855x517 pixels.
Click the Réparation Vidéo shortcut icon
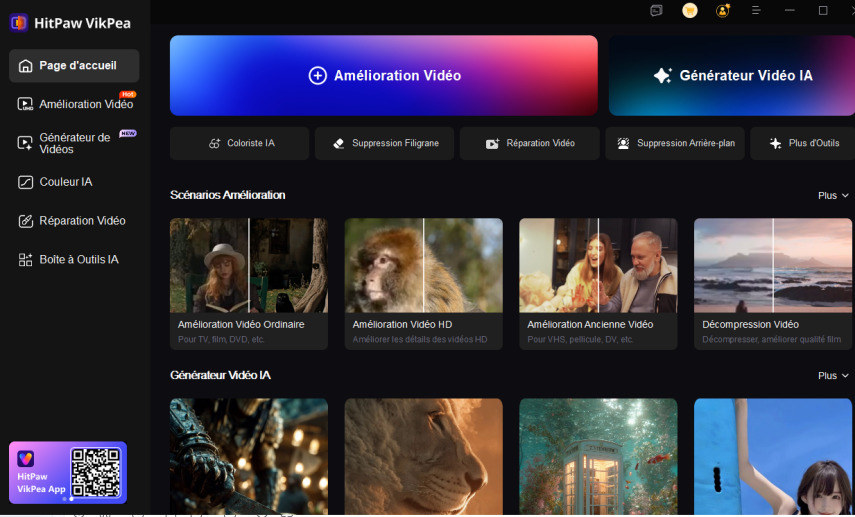coord(492,143)
